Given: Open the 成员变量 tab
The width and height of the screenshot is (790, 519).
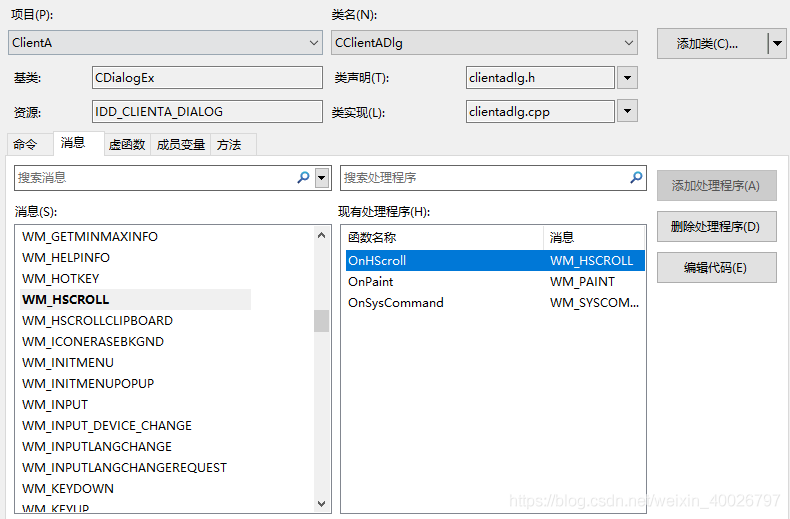Looking at the screenshot, I should (x=180, y=145).
